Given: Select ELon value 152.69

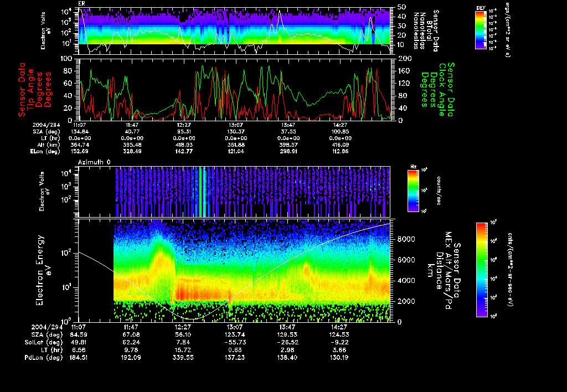Looking at the screenshot, I should [x=80, y=152].
